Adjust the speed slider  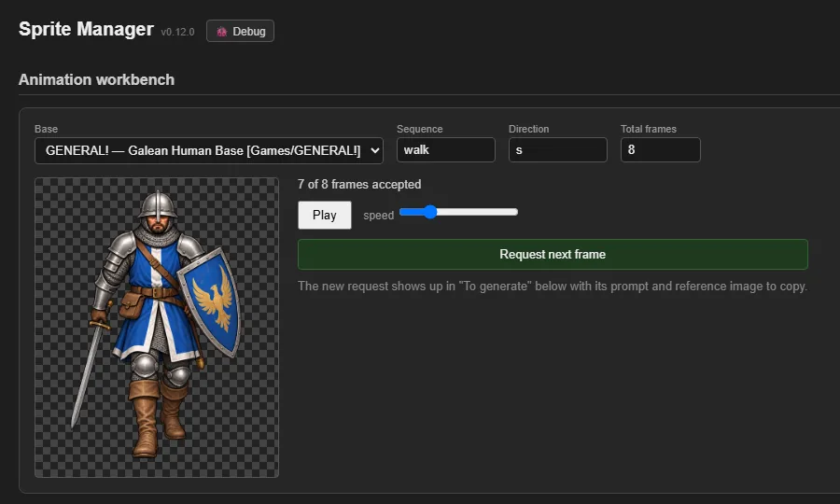[458, 212]
